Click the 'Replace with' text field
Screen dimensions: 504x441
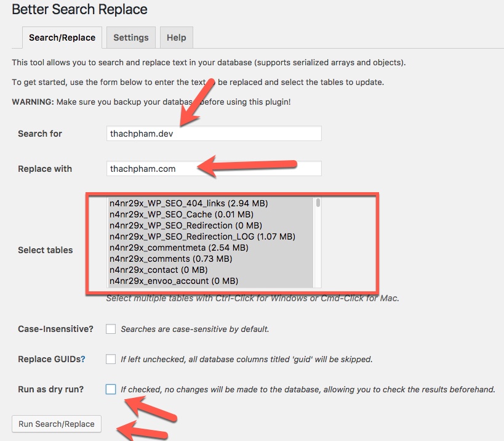tap(214, 169)
